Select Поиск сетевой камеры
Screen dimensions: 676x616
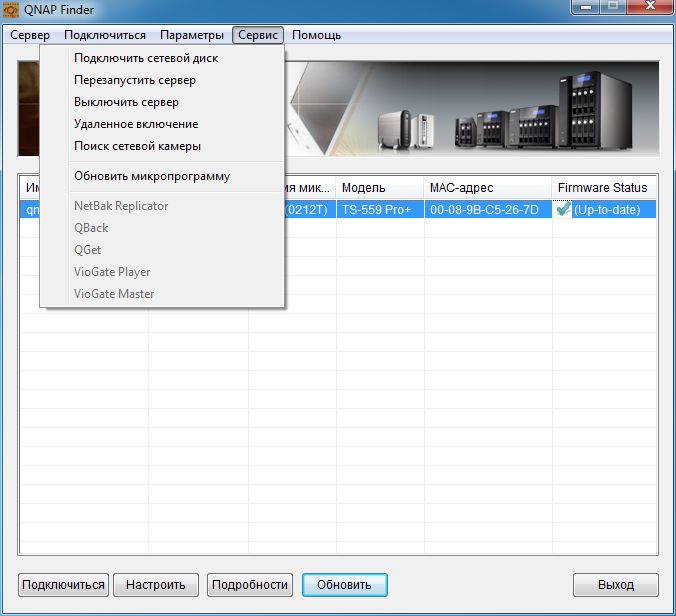[x=162, y=146]
